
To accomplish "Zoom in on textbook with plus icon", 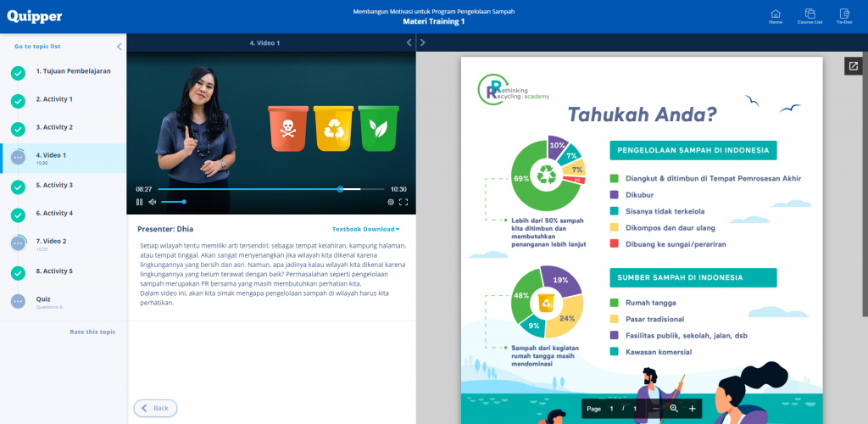I will [692, 409].
